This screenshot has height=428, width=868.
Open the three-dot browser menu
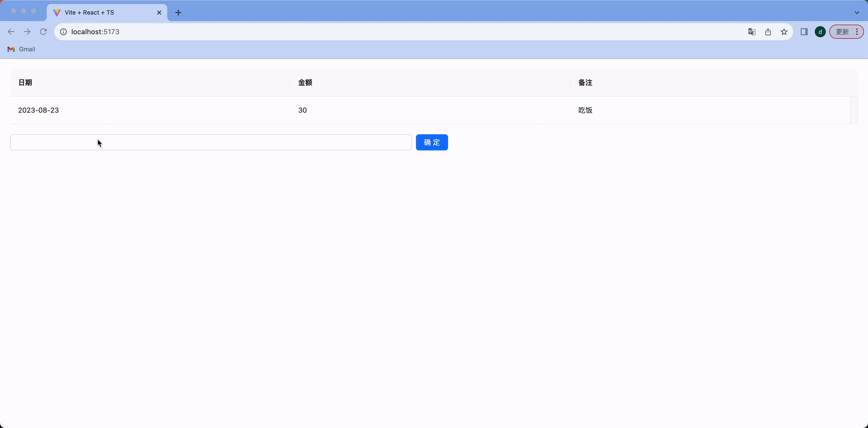click(x=858, y=32)
